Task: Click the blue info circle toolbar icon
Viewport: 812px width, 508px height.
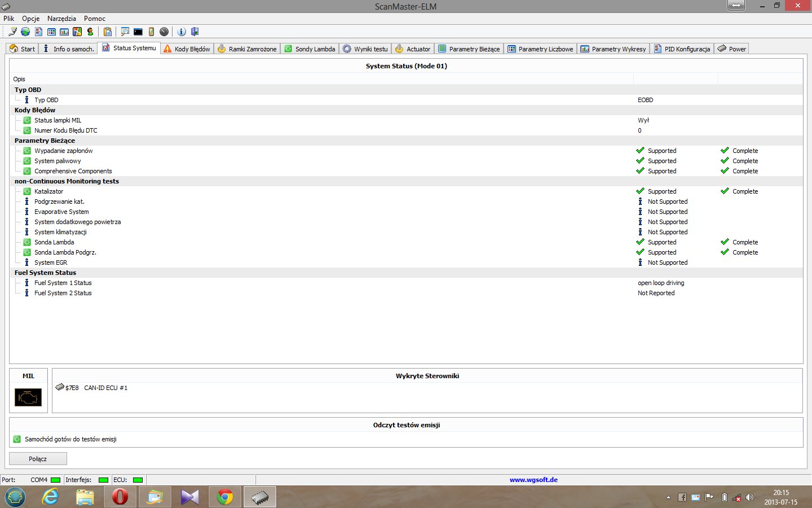Action: (182, 32)
